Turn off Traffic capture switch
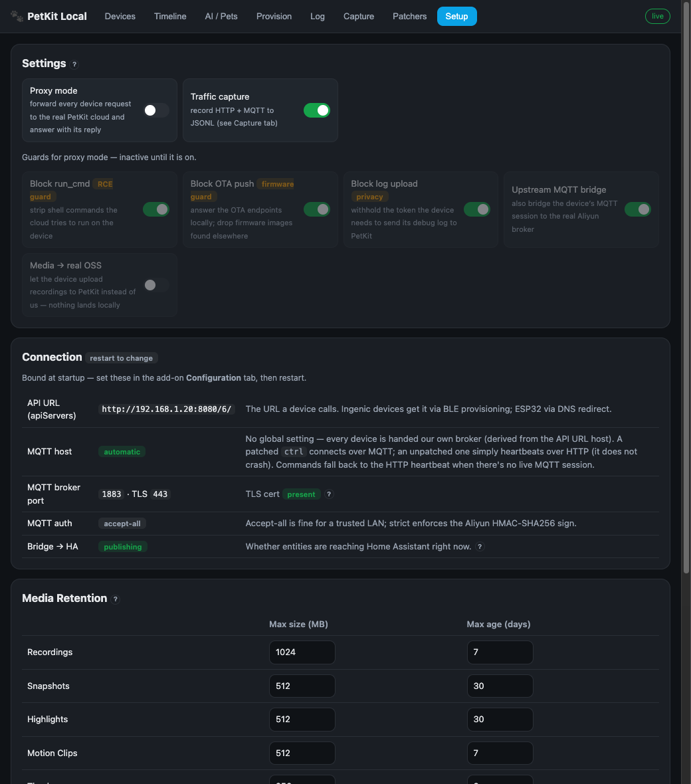The width and height of the screenshot is (691, 784). click(x=316, y=110)
